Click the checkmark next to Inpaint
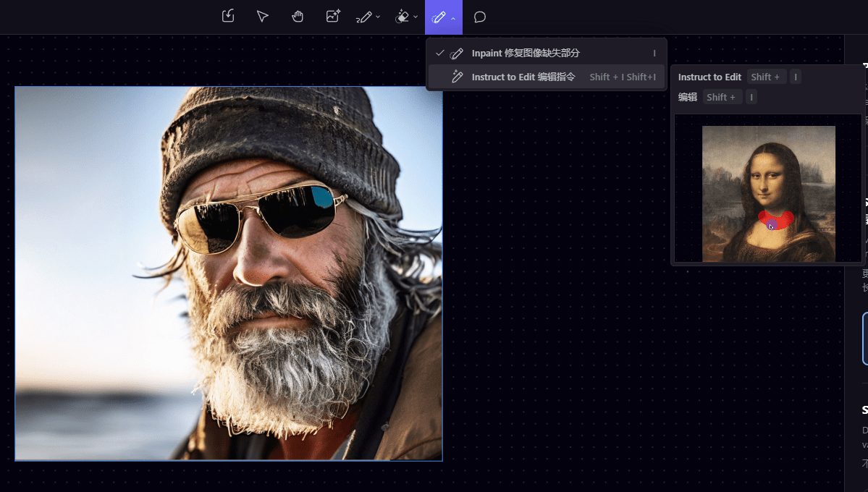The height and width of the screenshot is (492, 868). (x=440, y=53)
